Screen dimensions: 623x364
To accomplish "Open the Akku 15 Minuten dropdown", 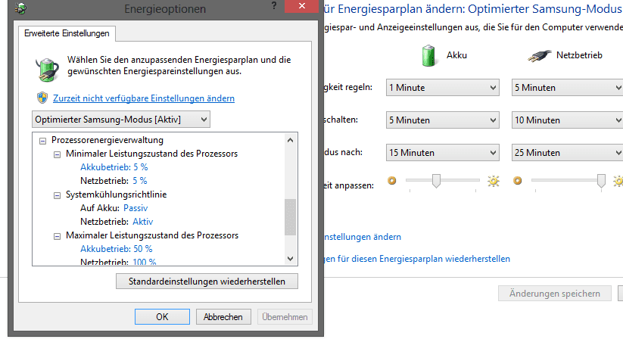I will (x=443, y=152).
